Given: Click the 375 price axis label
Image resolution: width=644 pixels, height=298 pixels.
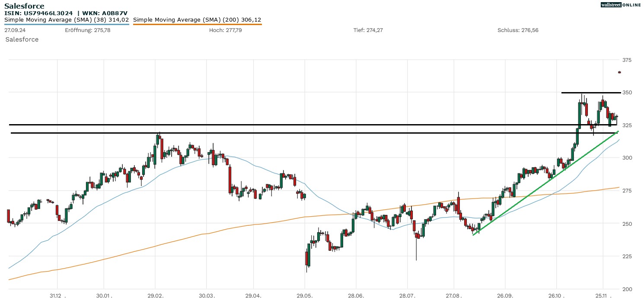Looking at the screenshot, I should coord(627,60).
